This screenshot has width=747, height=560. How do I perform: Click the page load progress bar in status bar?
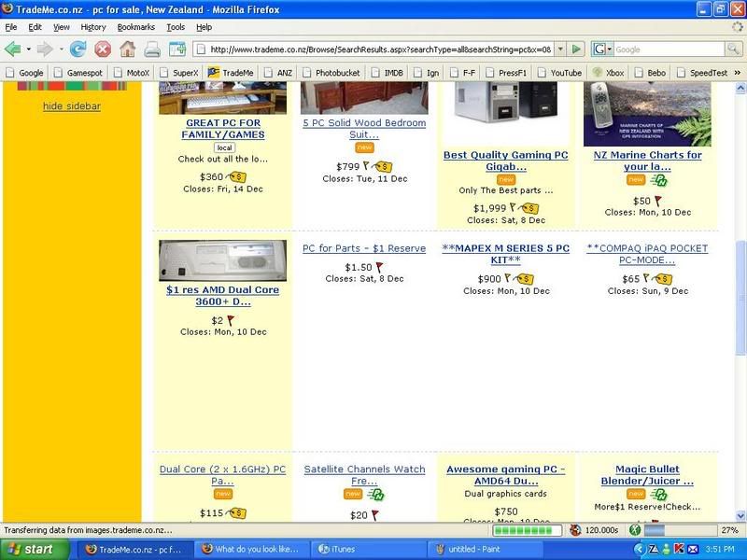tap(527, 530)
